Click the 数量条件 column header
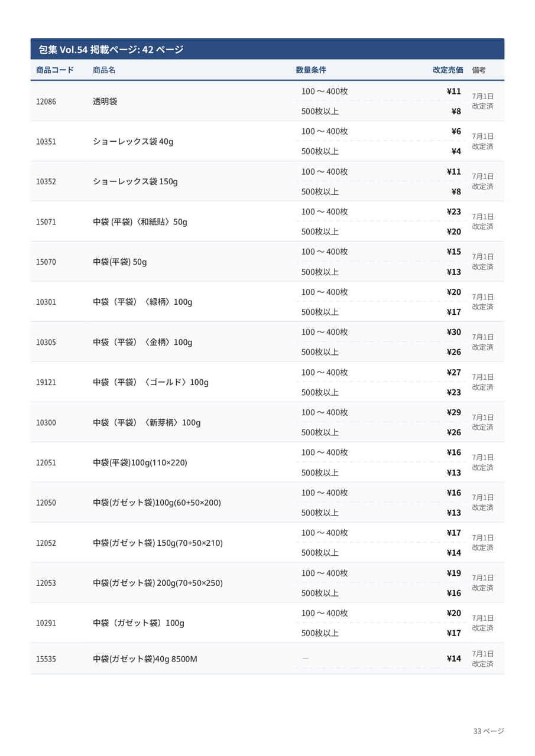 [311, 70]
